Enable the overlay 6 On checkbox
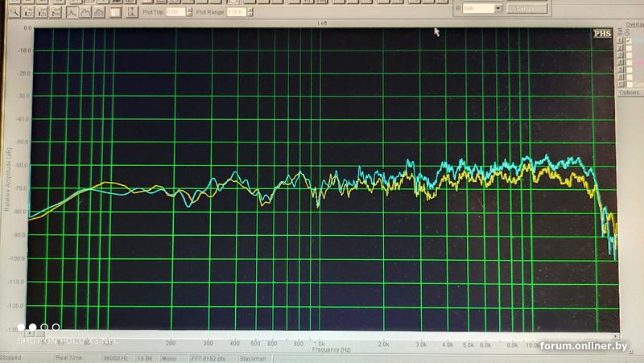This screenshot has height=363, width=644. tap(629, 76)
